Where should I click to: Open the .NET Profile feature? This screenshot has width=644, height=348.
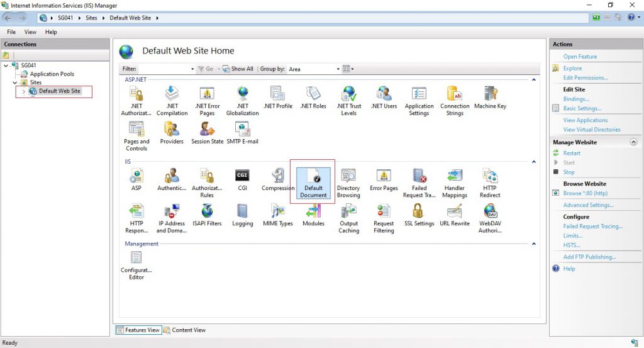278,98
